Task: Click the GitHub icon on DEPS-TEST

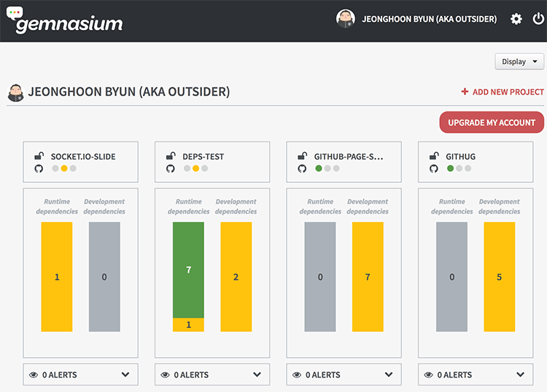Action: 170,168
